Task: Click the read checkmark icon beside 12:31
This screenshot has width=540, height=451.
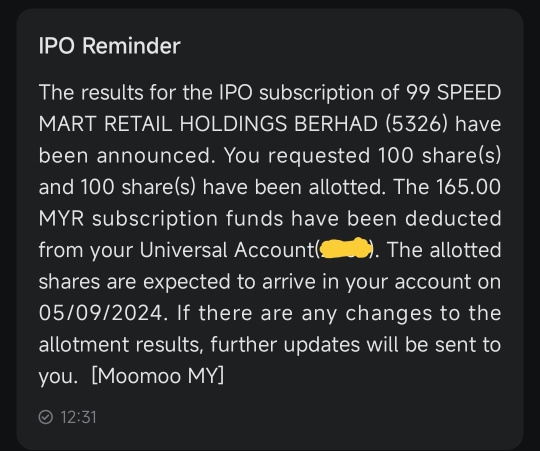Action: [45, 417]
